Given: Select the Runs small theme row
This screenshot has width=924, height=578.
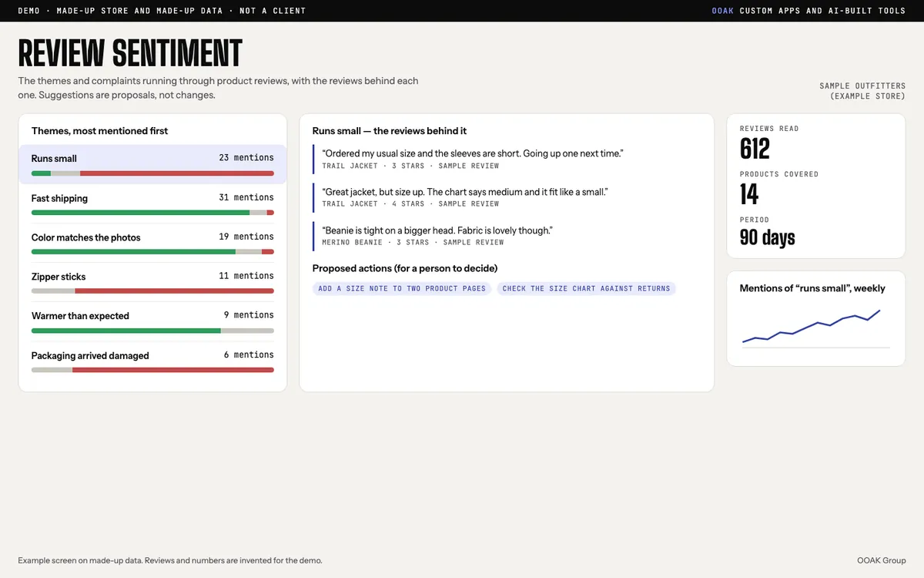Looking at the screenshot, I should pos(152,164).
